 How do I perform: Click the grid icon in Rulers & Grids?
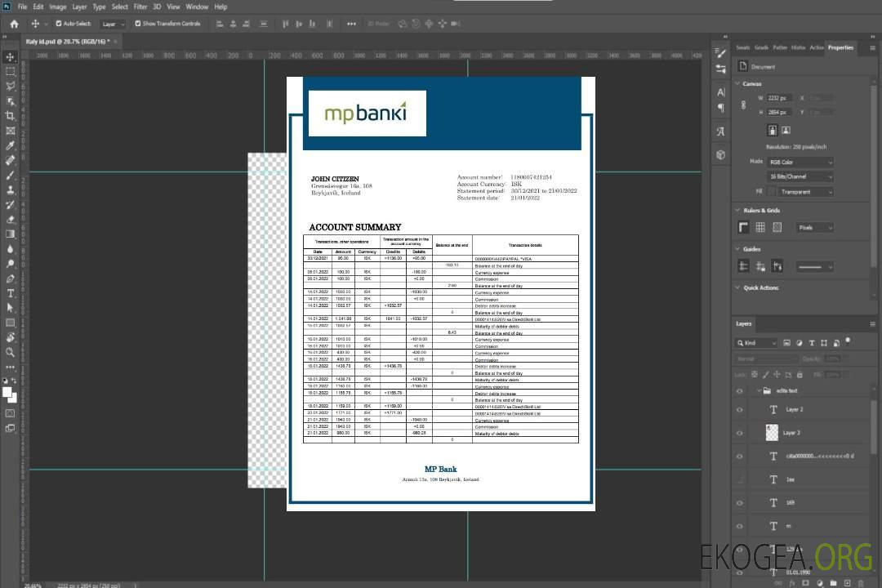(760, 228)
